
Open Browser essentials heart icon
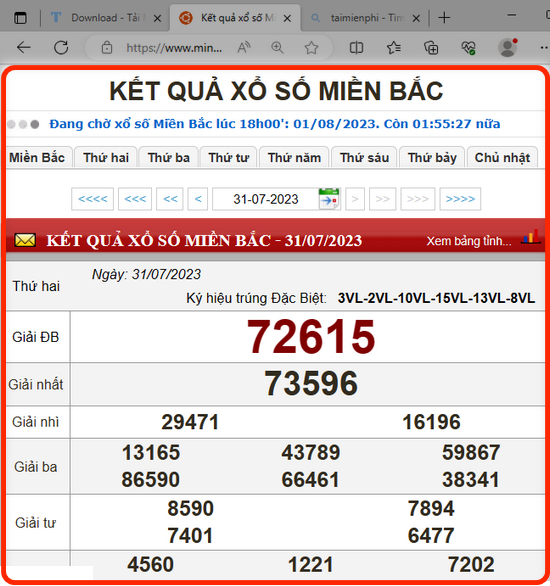click(x=468, y=48)
